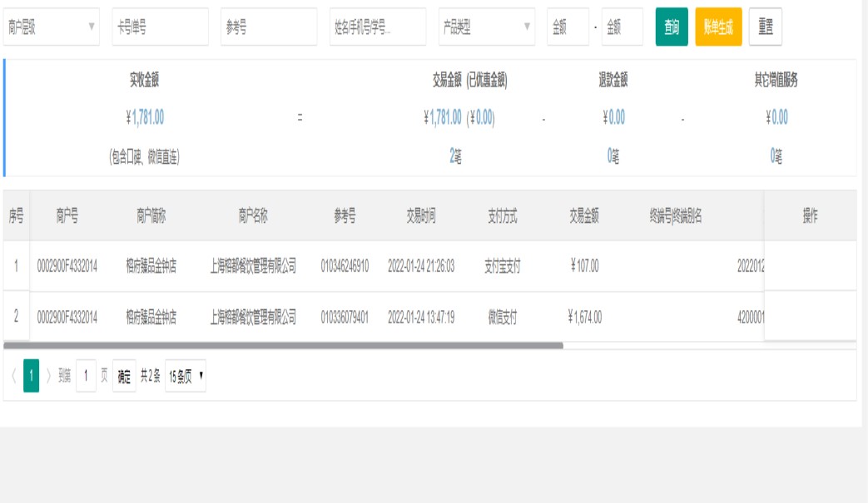
Task: Click the 交易时间 column header
Action: click(420, 216)
